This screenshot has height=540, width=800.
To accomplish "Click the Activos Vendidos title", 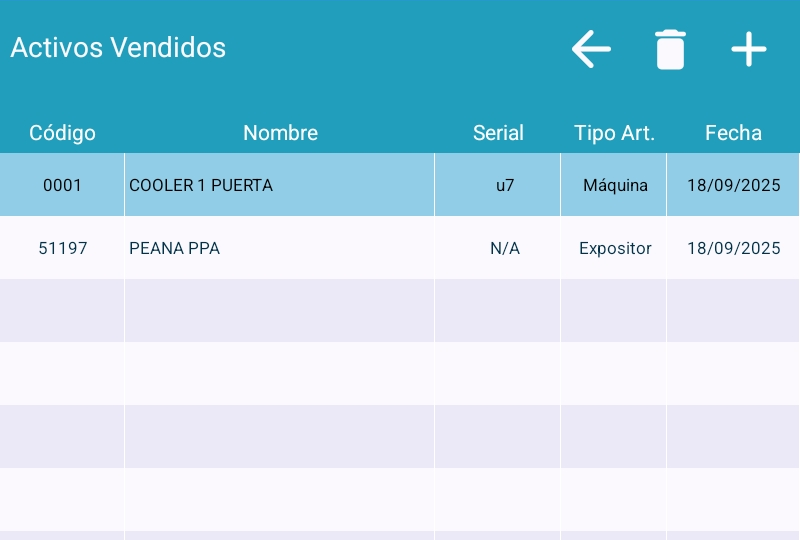I will [x=118, y=47].
